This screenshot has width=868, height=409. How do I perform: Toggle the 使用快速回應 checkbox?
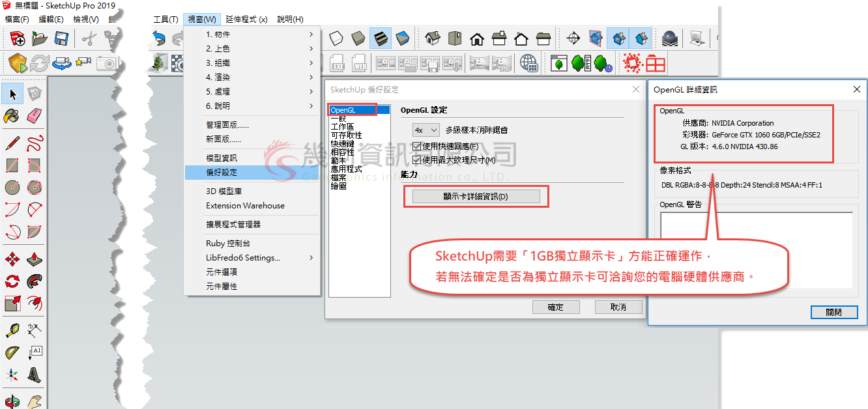pos(417,147)
